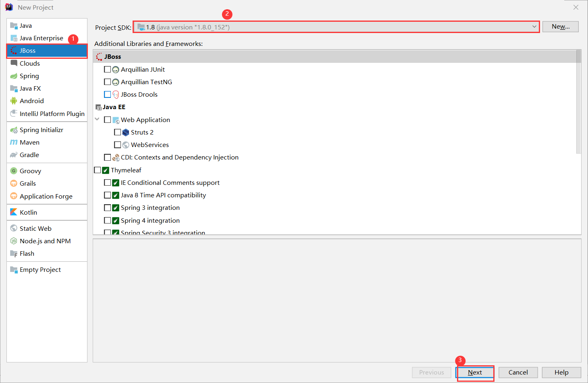Pick Kotlin project type
The height and width of the screenshot is (383, 588).
point(47,212)
